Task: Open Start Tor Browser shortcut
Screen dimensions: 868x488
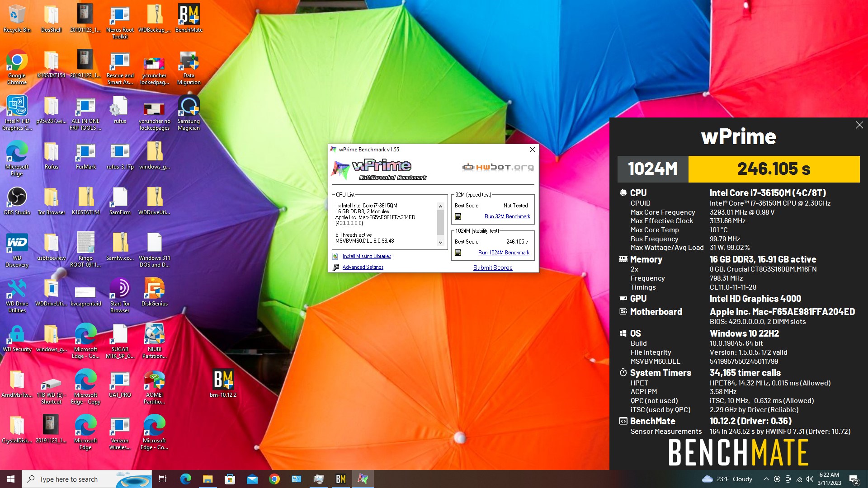Action: tap(120, 295)
